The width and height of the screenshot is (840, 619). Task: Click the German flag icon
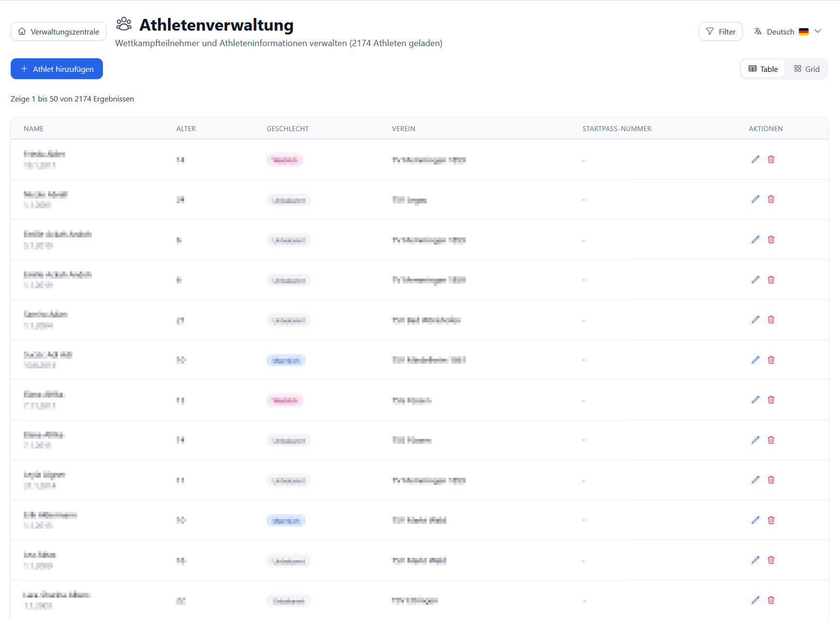pos(804,32)
